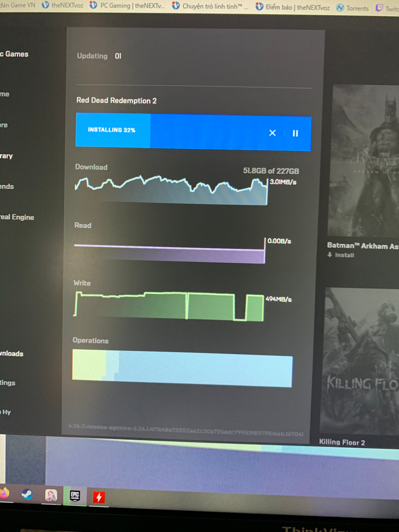The image size is (399, 532).
Task: Select the 0.00B/s read speed value
Action: point(279,241)
